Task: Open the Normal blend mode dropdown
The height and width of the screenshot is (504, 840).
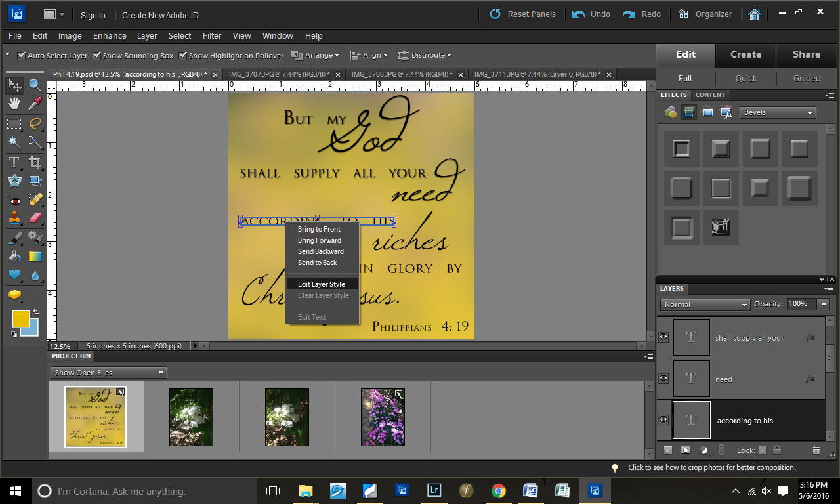Action: pos(705,304)
